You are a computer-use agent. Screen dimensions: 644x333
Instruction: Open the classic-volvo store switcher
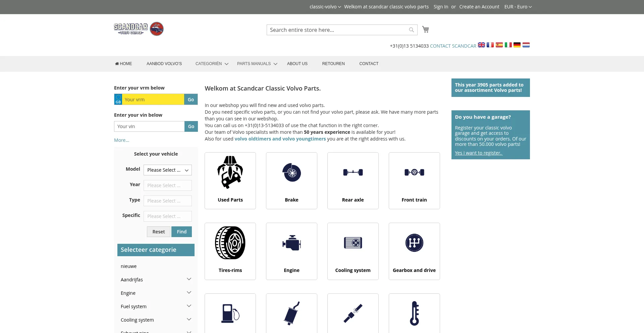click(x=325, y=7)
